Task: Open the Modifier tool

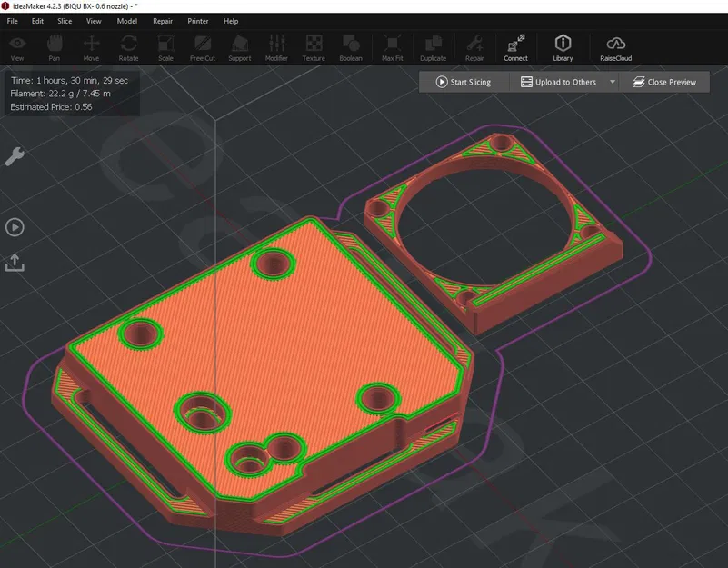Action: coord(276,48)
